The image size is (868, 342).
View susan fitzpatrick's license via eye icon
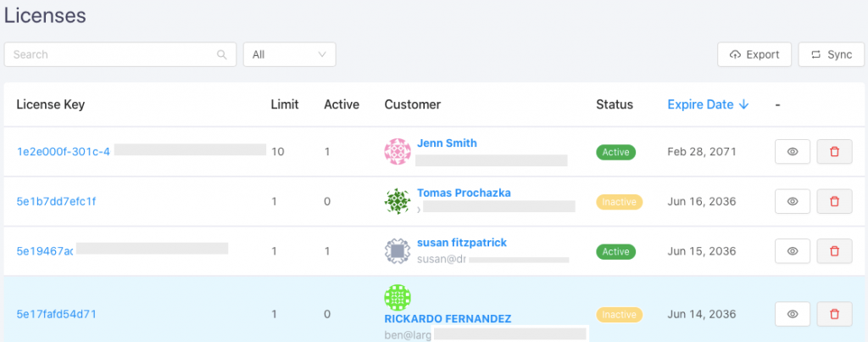(793, 251)
